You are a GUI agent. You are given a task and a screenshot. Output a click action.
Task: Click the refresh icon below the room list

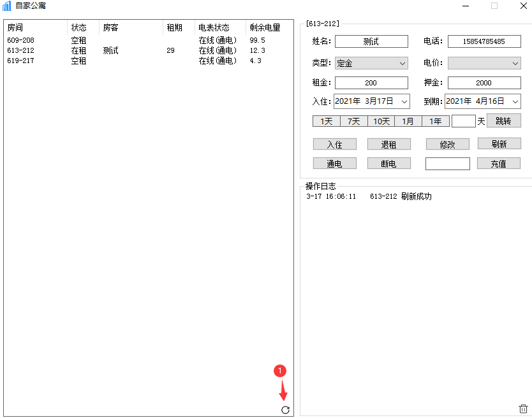(x=285, y=410)
